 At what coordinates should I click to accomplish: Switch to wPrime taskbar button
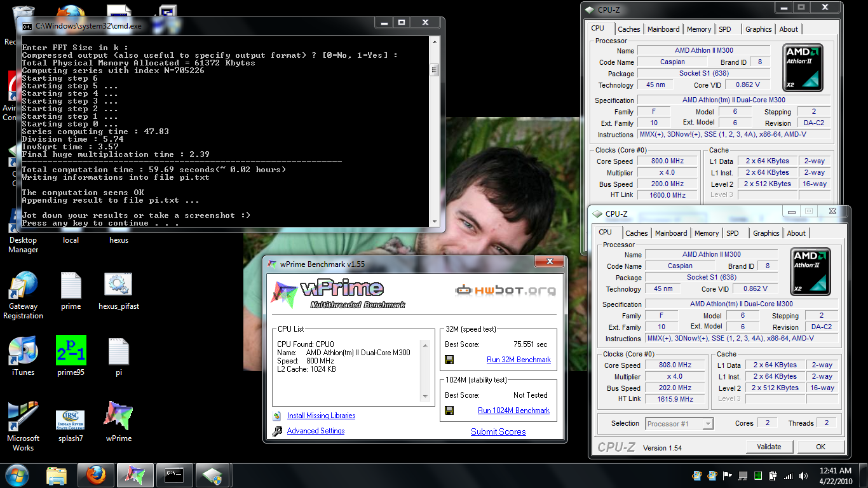point(135,475)
